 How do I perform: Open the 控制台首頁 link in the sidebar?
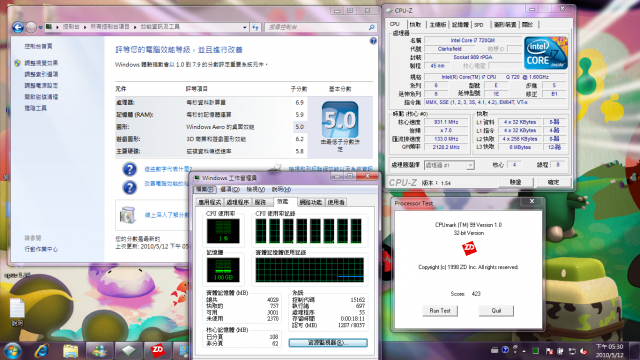point(38,47)
